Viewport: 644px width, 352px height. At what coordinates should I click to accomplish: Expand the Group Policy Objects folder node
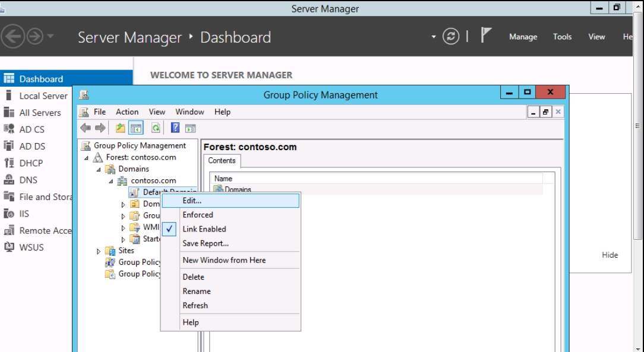pyautogui.click(x=123, y=216)
